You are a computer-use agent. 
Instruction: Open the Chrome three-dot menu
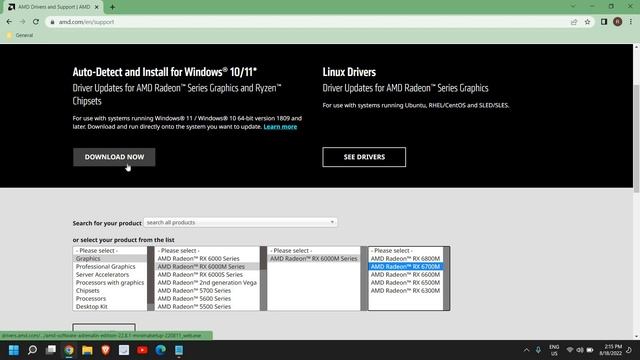point(631,22)
